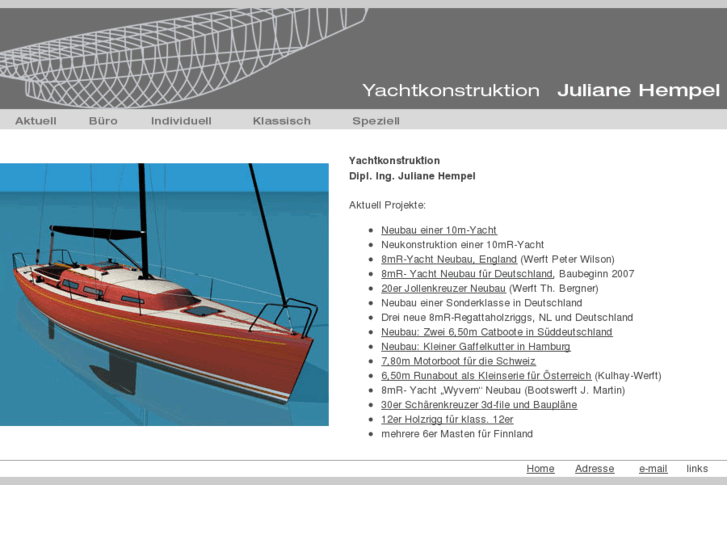The height and width of the screenshot is (545, 727).
Task: Click the links footer item
Action: pyautogui.click(x=697, y=468)
